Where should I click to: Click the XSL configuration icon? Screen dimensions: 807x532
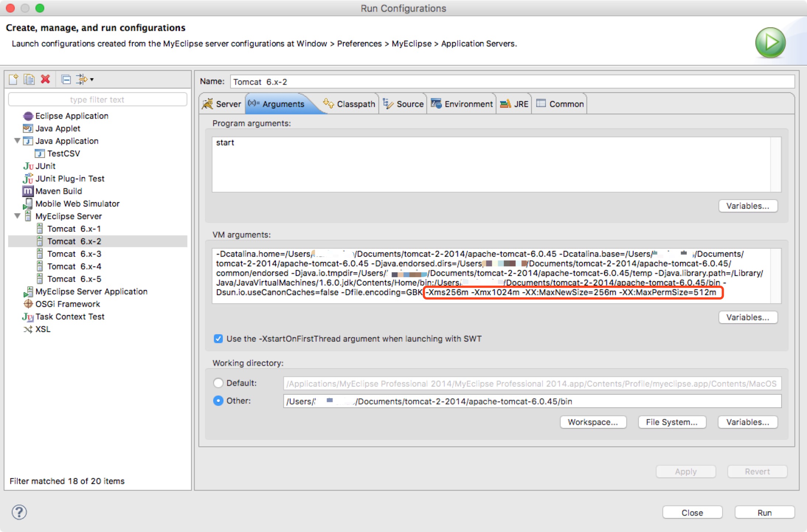(x=28, y=329)
